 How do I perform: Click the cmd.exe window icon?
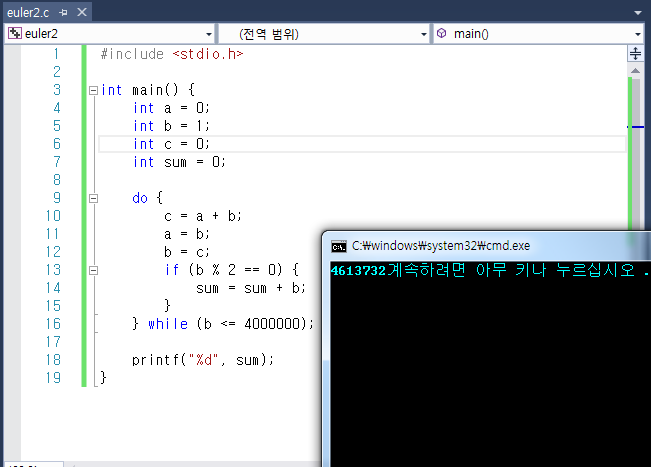click(339, 247)
